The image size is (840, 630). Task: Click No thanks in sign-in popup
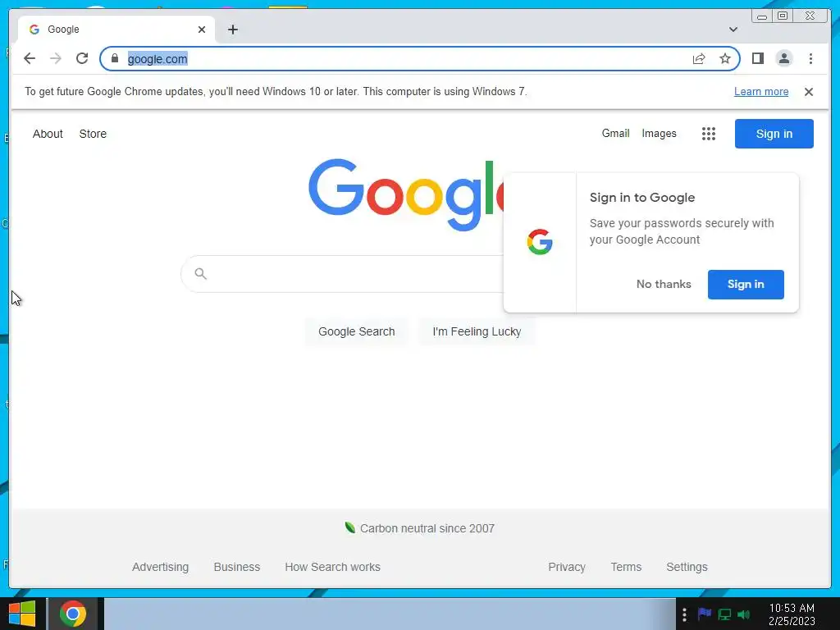click(663, 285)
